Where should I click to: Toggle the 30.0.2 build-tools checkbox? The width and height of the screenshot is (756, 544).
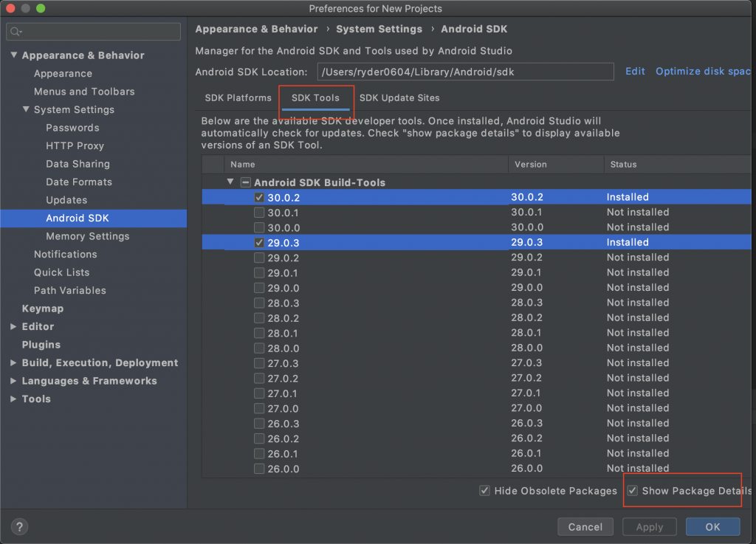coord(259,198)
